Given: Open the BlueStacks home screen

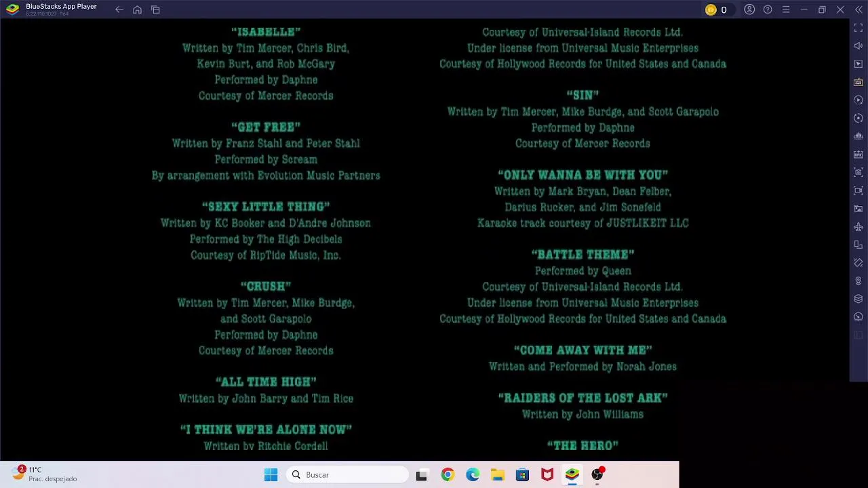Looking at the screenshot, I should pos(137,9).
